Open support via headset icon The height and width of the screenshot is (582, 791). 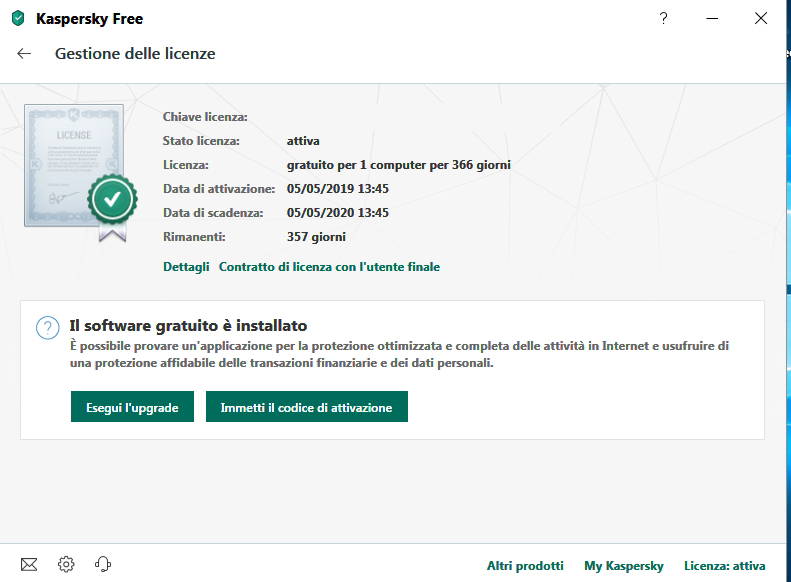(x=103, y=564)
